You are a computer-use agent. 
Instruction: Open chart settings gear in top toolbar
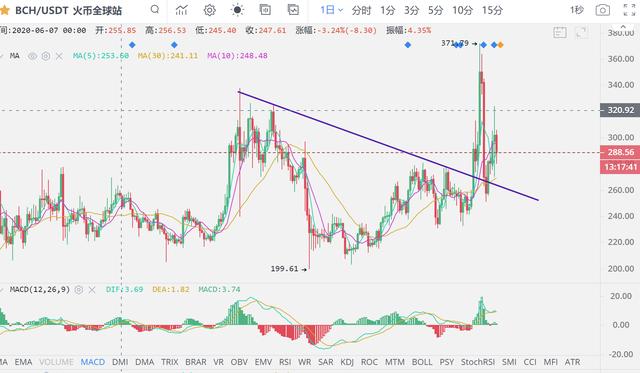point(209,10)
